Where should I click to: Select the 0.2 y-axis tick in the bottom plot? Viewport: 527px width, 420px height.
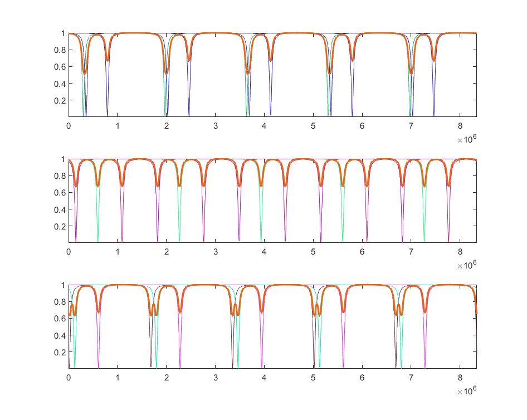[x=60, y=352]
